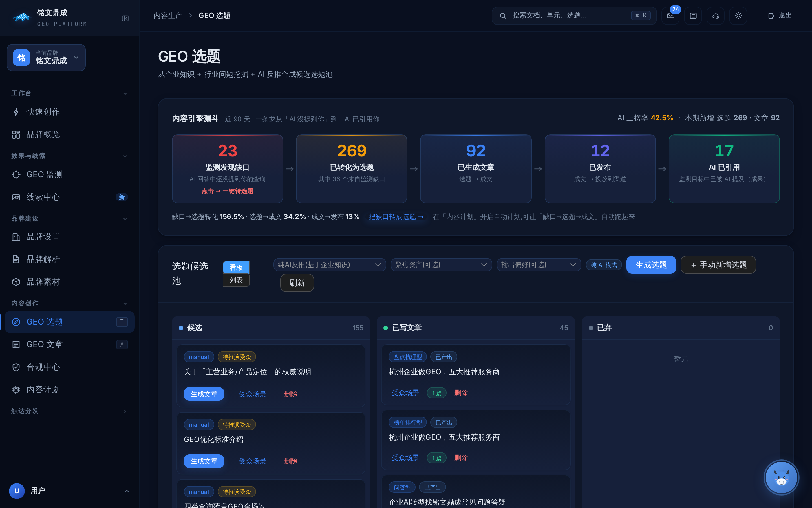Open the current brand selector 铭文鼎成
The height and width of the screenshot is (508, 812).
click(46, 58)
